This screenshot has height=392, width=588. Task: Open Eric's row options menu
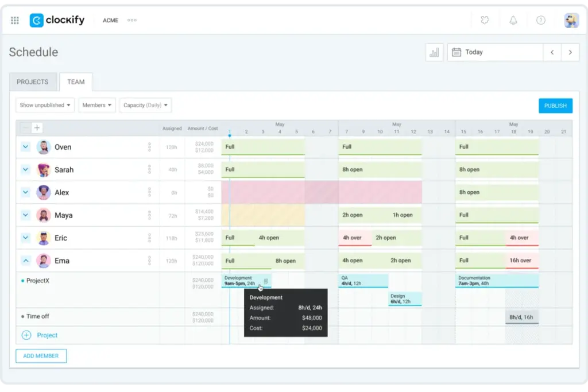pos(149,238)
